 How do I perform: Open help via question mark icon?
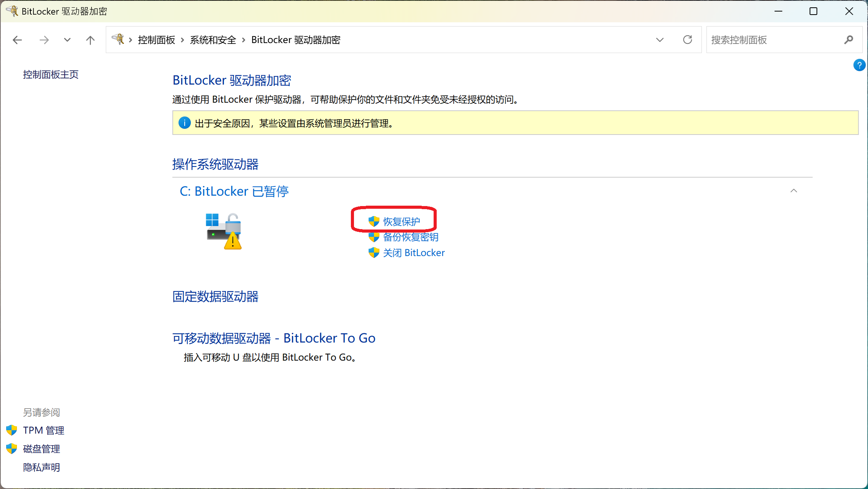tap(859, 65)
